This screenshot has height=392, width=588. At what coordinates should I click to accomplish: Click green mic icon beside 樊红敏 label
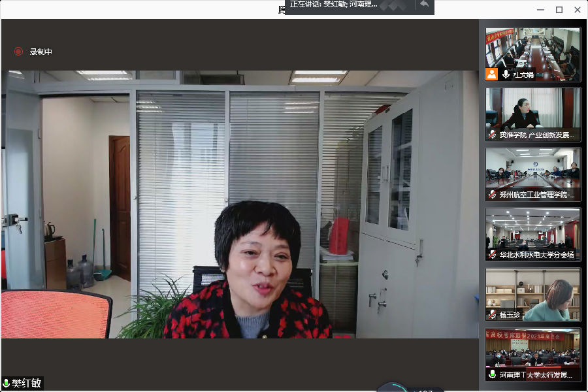tap(6, 383)
